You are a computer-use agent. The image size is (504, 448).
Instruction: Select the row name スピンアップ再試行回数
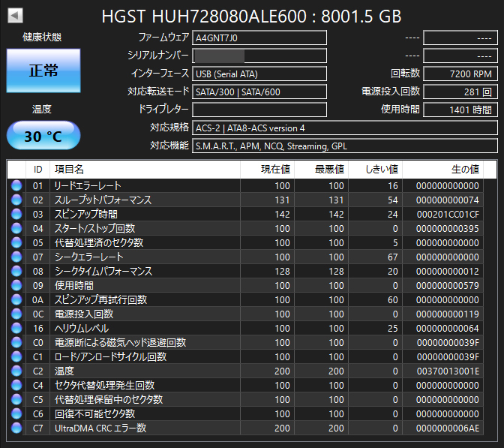coord(100,299)
